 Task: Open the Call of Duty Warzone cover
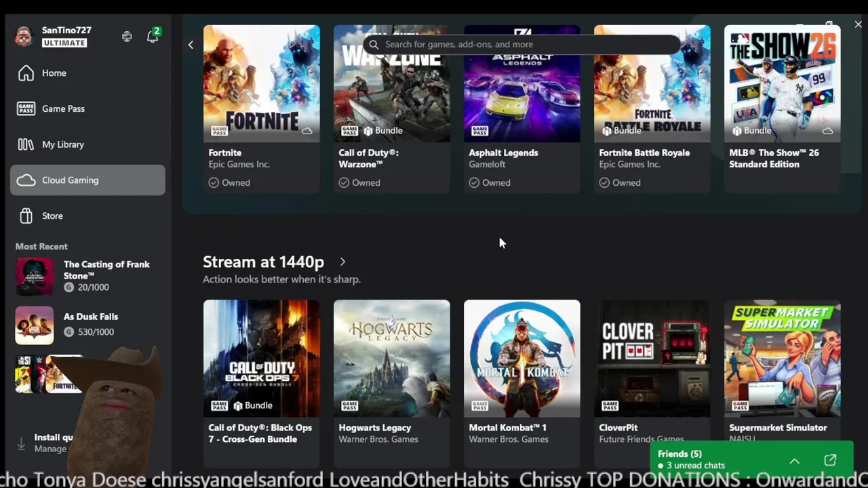[391, 83]
